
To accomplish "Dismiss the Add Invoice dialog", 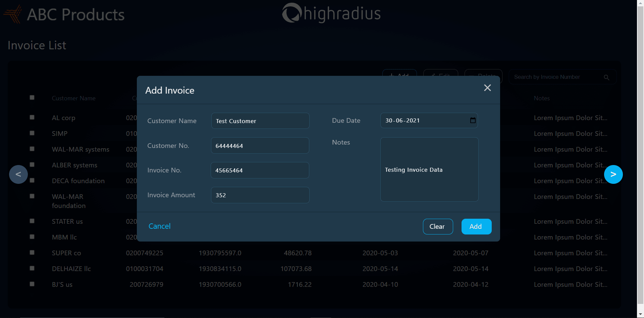I will [x=487, y=88].
